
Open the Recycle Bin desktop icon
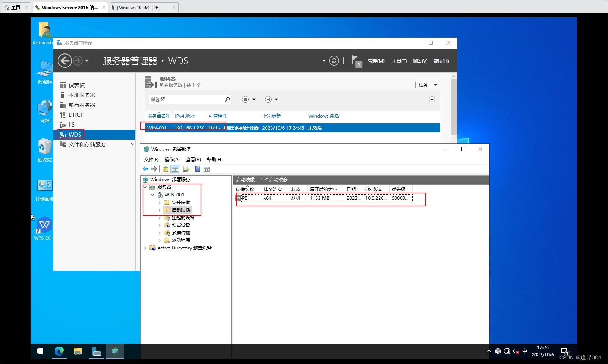44,150
